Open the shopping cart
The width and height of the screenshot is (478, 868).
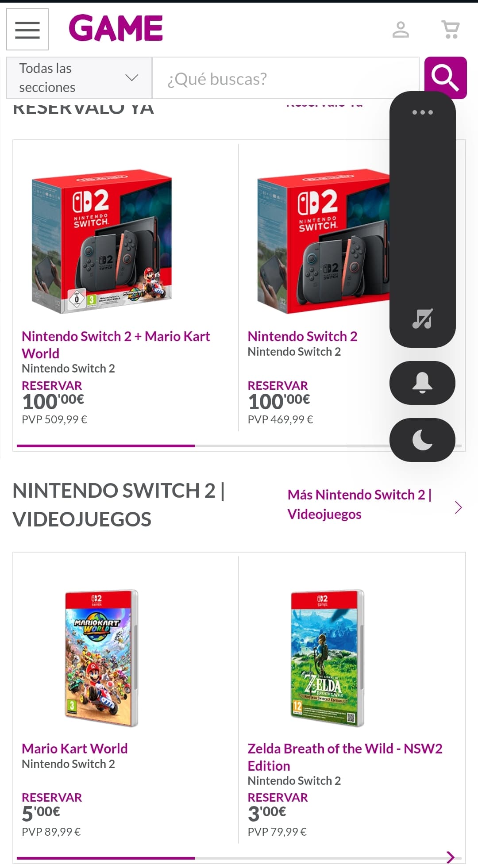coord(451,30)
